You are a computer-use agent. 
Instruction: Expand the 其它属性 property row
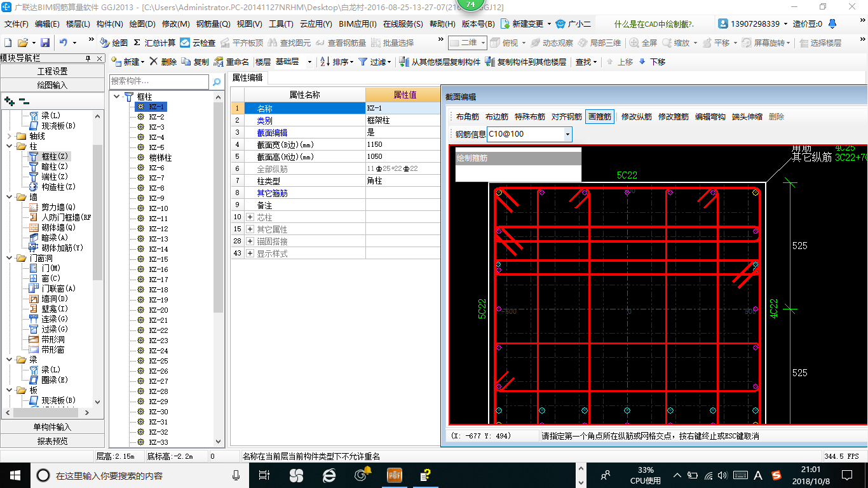point(250,229)
